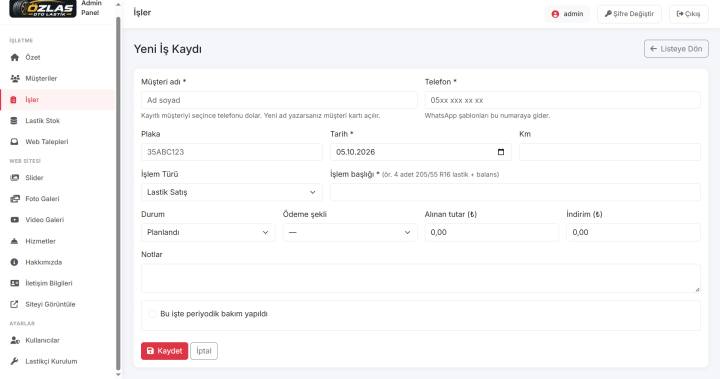
Task: Click the Müşteriler people icon
Action: [x=15, y=79]
